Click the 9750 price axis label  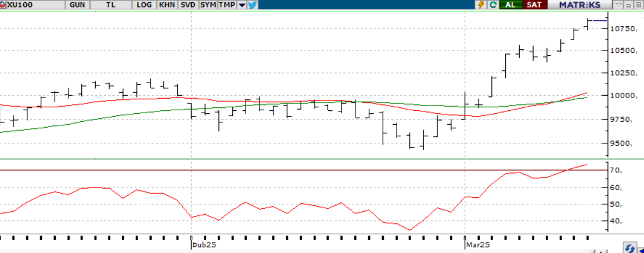pos(622,119)
